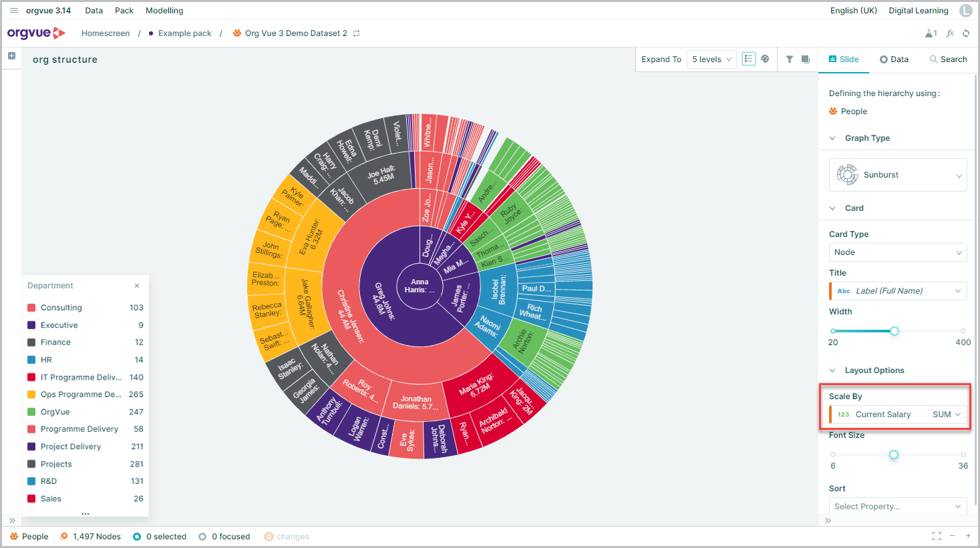Zoom in with the plus icon
Screen dimensions: 980x548
coord(968,536)
